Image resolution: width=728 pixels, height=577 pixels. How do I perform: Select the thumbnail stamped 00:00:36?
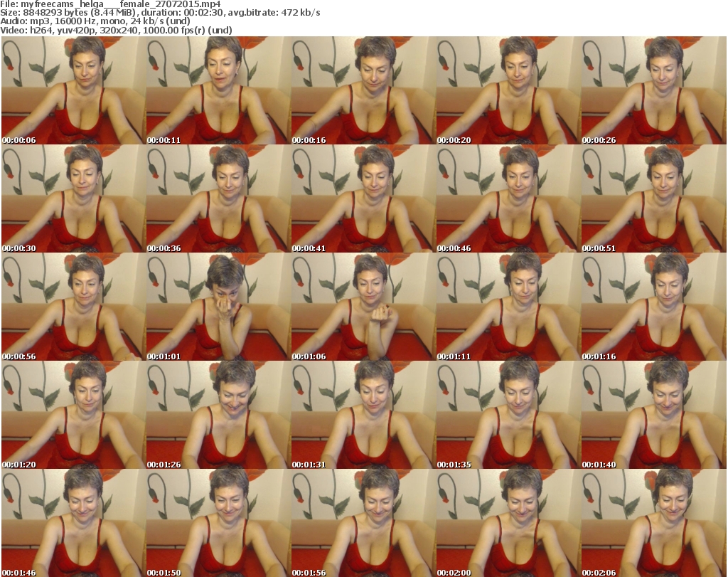(x=219, y=198)
